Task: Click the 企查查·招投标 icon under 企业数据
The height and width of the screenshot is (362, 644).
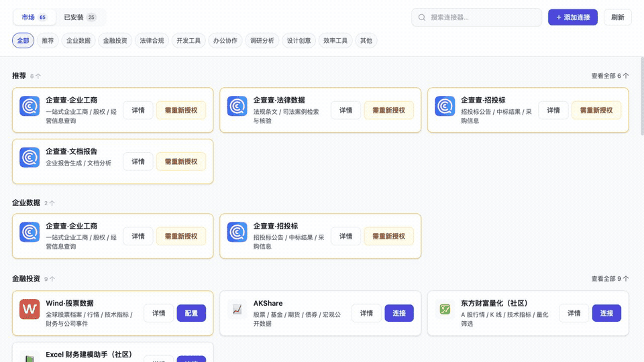Action: tap(237, 233)
